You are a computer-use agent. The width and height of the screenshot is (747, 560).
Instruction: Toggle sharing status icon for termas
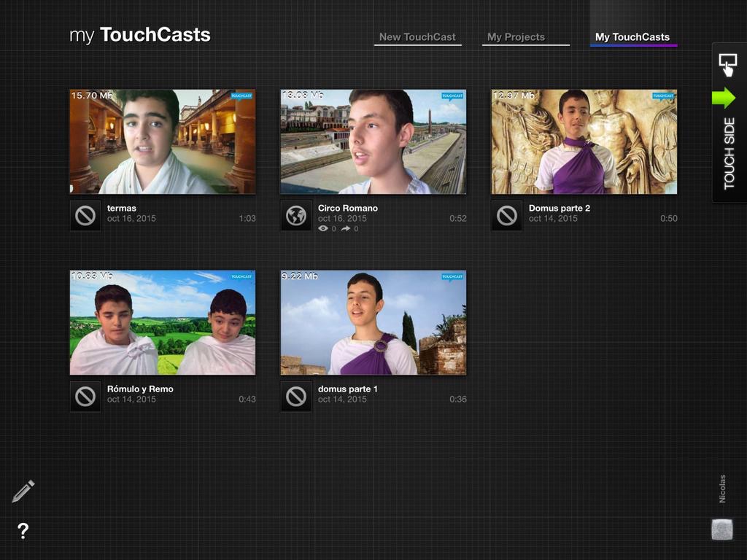[85, 215]
